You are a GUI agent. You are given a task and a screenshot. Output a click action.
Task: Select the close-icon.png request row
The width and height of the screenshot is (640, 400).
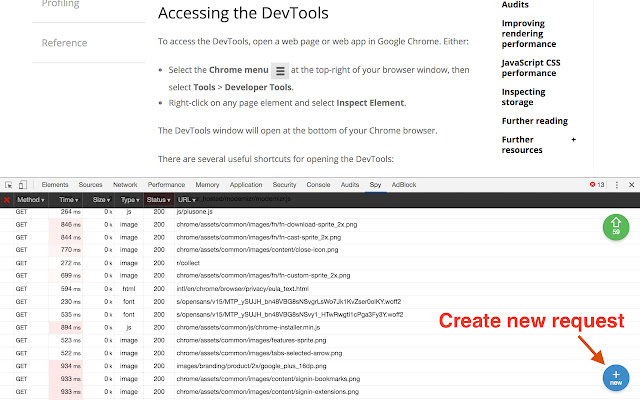[x=320, y=250]
